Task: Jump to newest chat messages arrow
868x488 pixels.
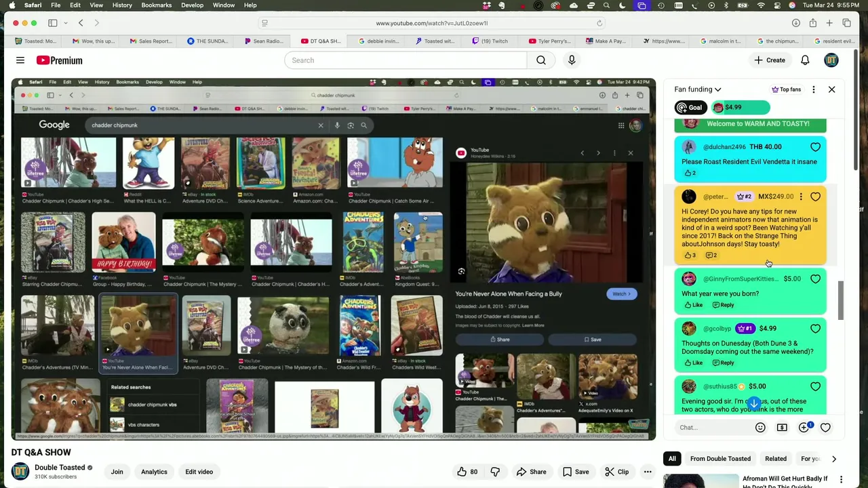Action: pyautogui.click(x=753, y=404)
